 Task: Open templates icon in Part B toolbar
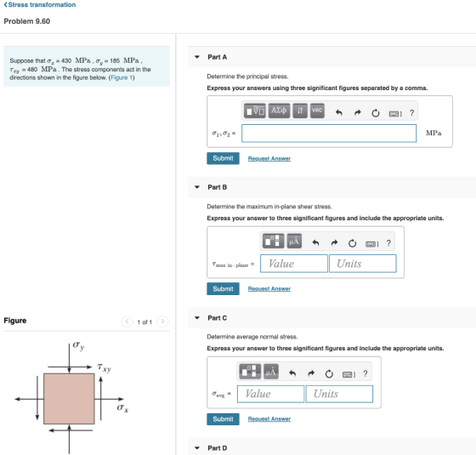pos(273,242)
